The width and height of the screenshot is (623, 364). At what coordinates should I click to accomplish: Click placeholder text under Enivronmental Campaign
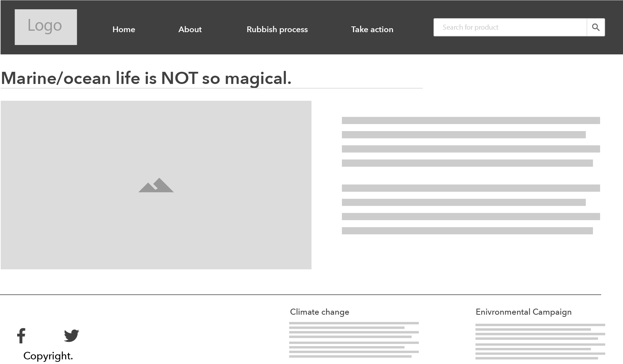click(x=540, y=341)
